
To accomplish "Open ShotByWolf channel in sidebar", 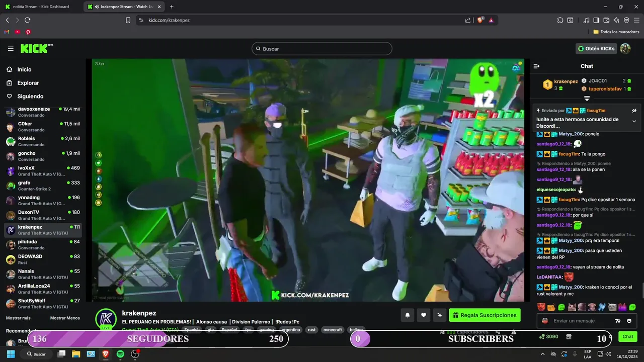I will [x=42, y=304].
